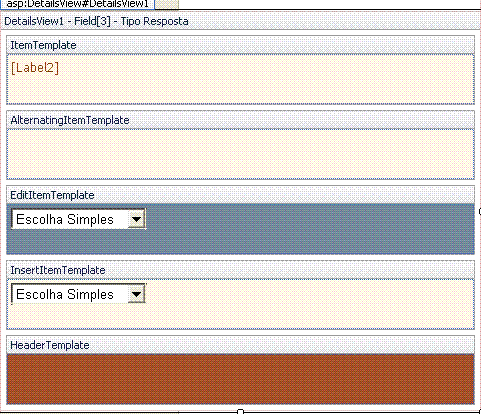Click the bottom-center resize handle
The image size is (481, 414).
click(241, 412)
